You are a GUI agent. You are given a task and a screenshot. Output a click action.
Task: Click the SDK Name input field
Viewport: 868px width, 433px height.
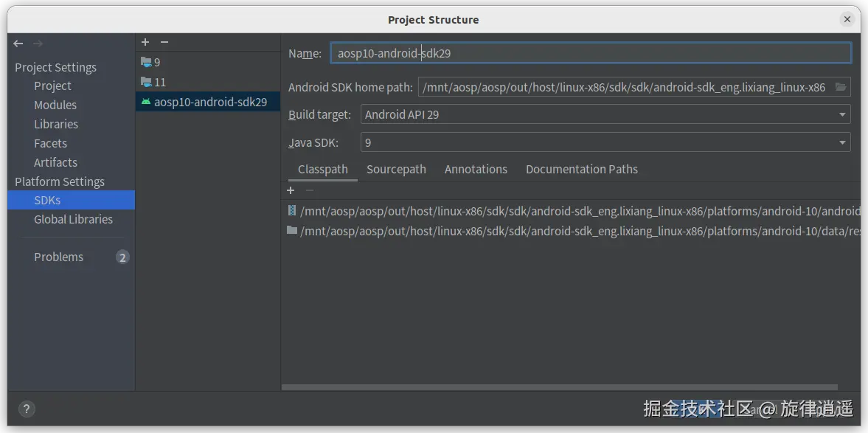590,53
